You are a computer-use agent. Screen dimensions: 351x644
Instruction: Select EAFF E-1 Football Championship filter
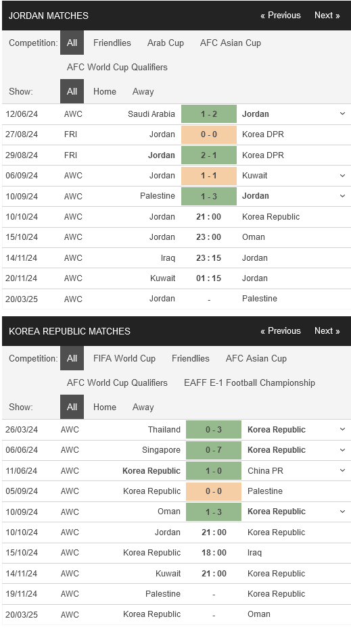250,382
